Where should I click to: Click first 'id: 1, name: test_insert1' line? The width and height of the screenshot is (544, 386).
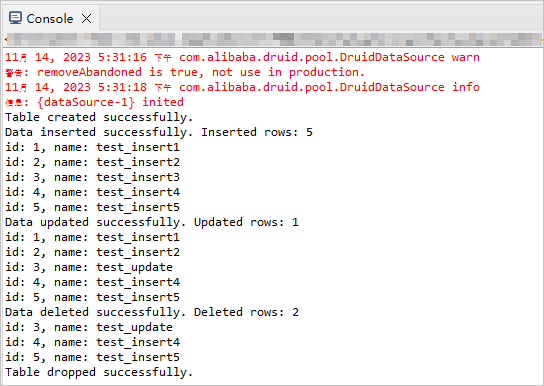(92, 147)
